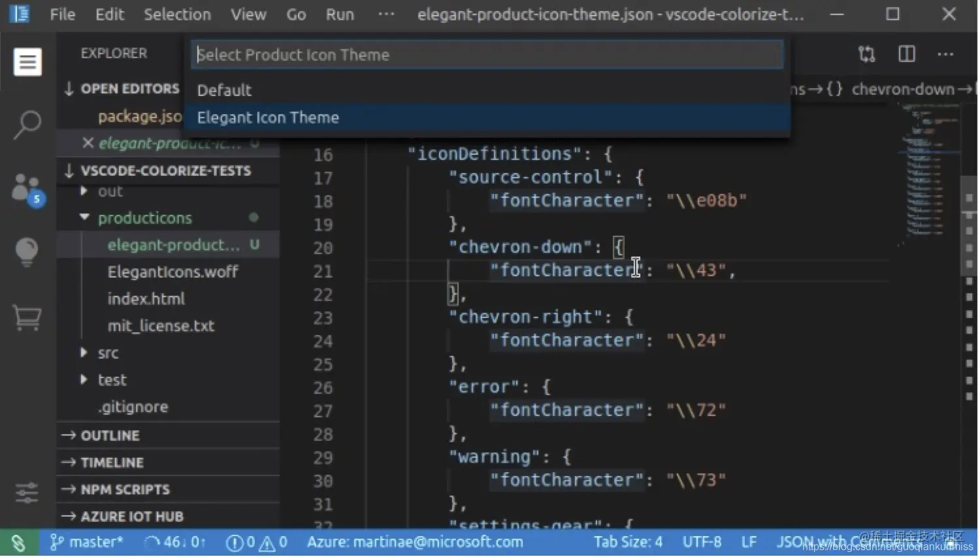Open the Search view icon
This screenshot has height=559, width=980.
(x=27, y=124)
